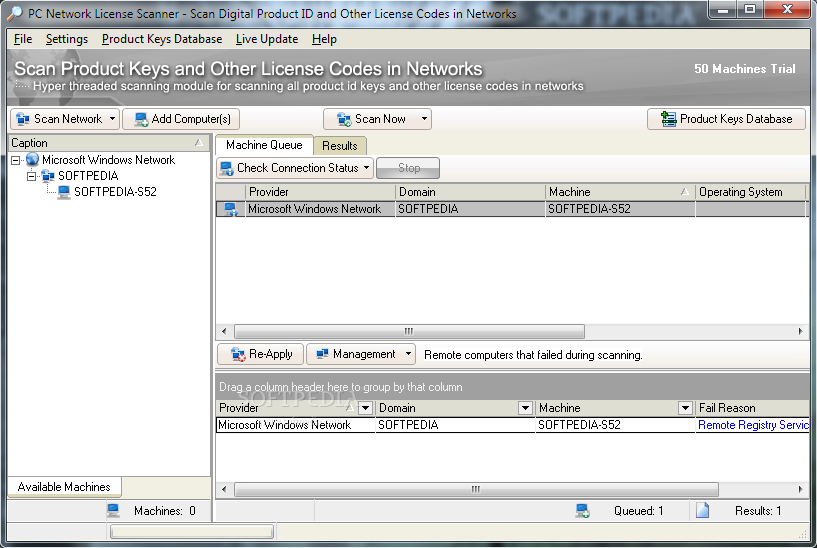This screenshot has width=817, height=548.
Task: Select Microsoft Windows Network tree item
Action: tap(108, 159)
